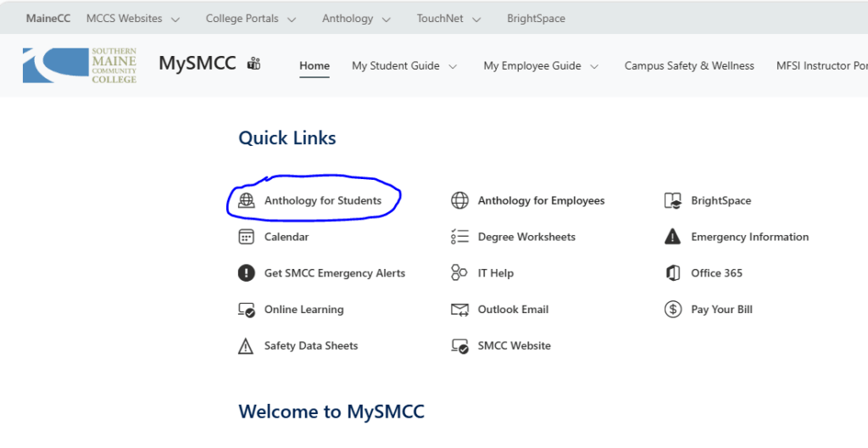Open the Degree Worksheets link
This screenshot has width=868, height=448.
[x=527, y=237]
